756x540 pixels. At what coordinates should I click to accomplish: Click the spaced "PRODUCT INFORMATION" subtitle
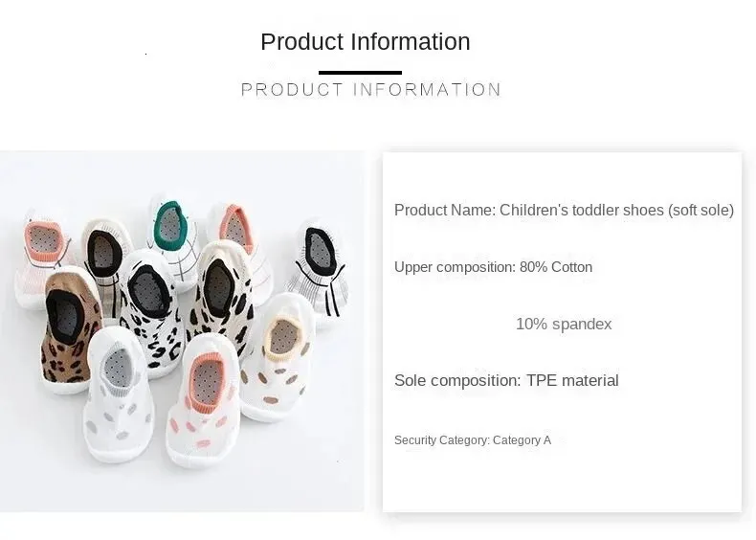tap(370, 90)
